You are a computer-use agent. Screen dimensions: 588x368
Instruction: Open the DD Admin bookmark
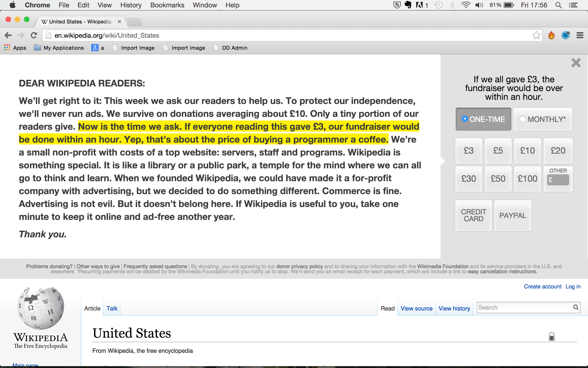pos(231,48)
